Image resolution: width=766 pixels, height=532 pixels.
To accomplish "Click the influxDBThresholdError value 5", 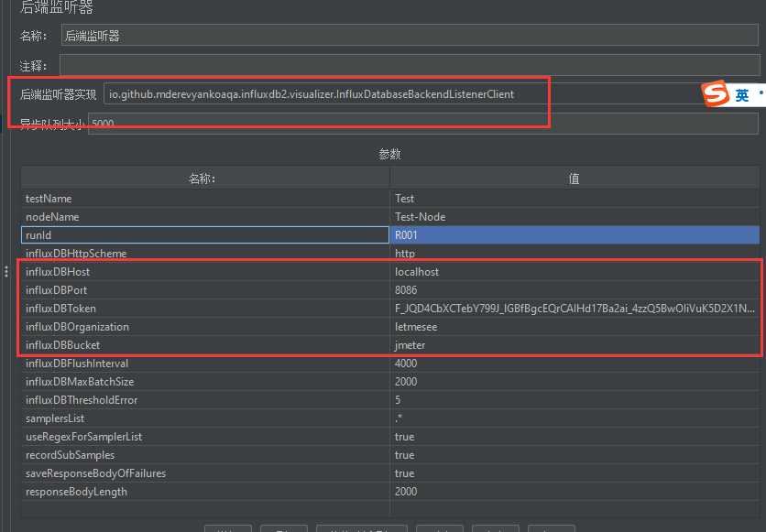I will [575, 400].
